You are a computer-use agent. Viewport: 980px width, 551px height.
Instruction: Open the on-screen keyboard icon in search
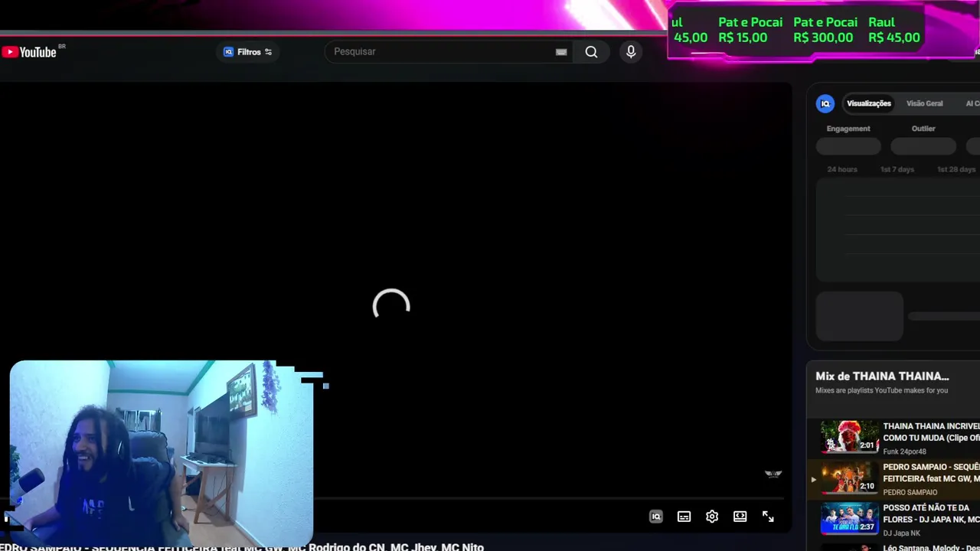point(561,52)
